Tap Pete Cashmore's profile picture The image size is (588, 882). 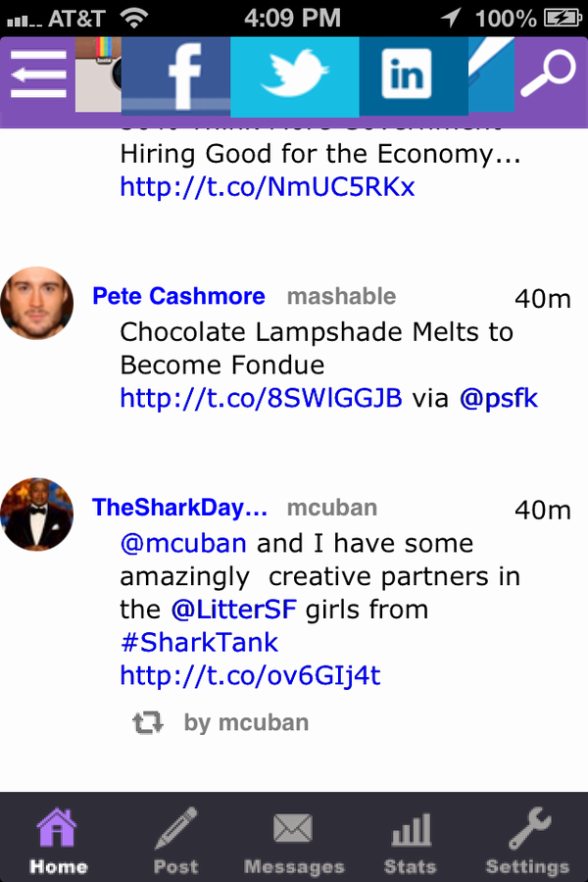click(37, 303)
